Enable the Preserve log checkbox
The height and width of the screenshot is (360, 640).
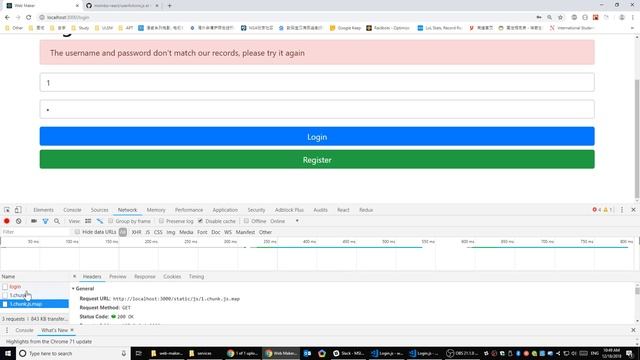pyautogui.click(x=161, y=221)
